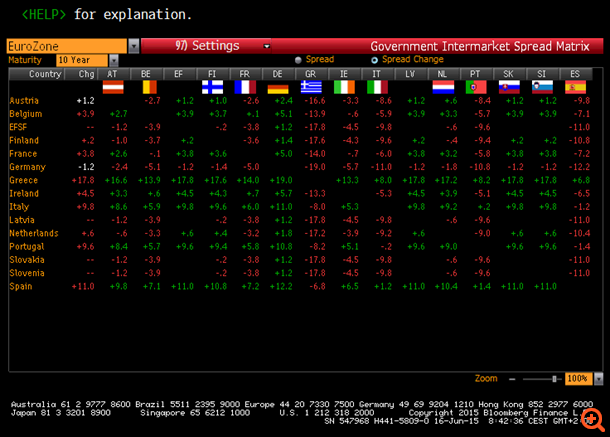
Task: Click the Greece row label
Action: [x=23, y=179]
